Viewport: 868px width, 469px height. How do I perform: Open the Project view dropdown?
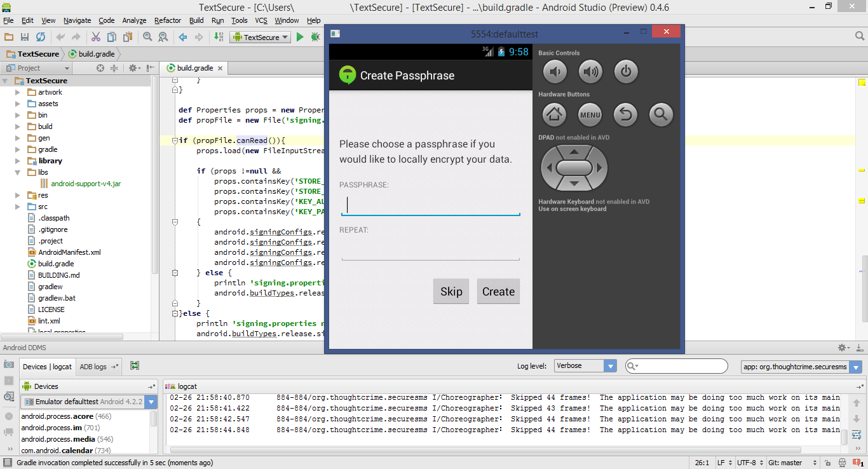[x=37, y=68]
